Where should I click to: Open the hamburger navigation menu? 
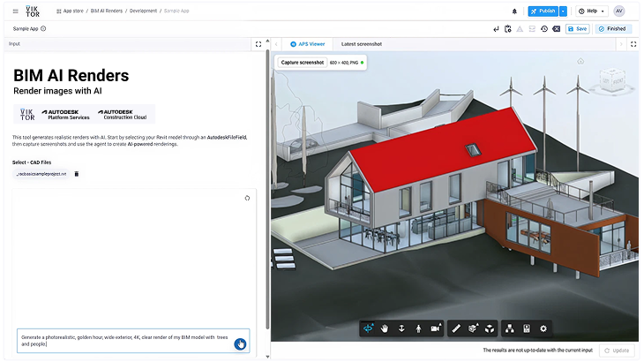click(x=15, y=11)
